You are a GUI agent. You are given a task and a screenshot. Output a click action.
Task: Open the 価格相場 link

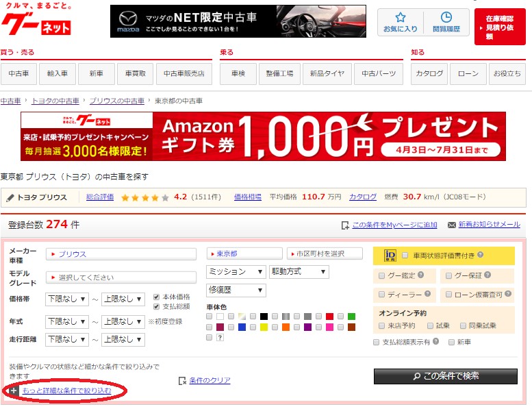pos(248,197)
